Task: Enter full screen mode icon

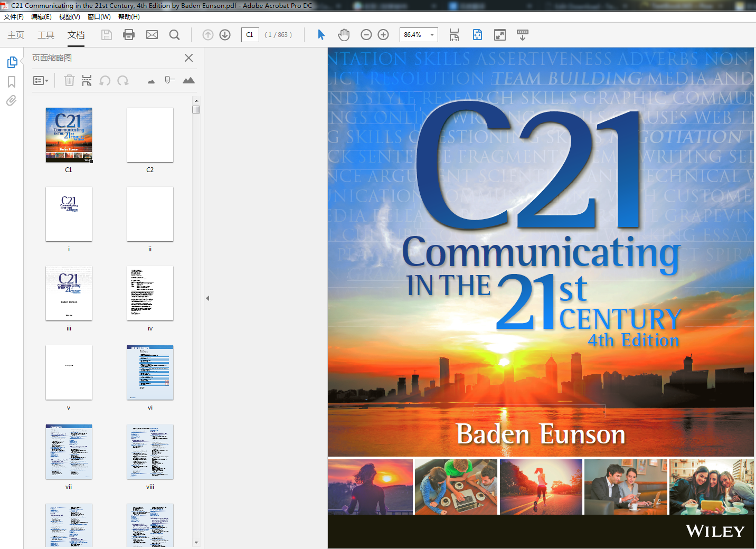Action: tap(500, 35)
